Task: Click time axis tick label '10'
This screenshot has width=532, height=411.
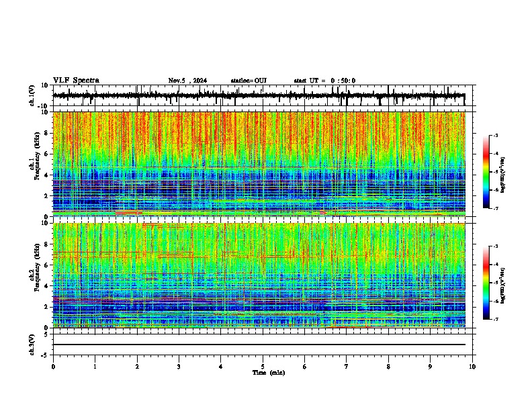Action: point(472,367)
